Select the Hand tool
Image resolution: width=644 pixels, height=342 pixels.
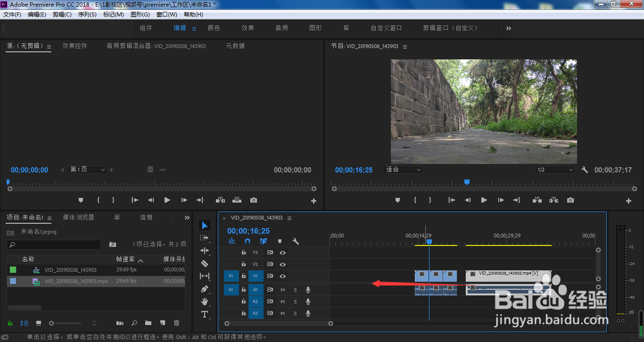point(205,301)
